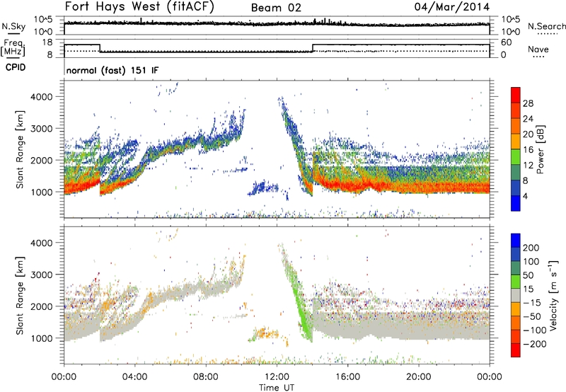Click the "2000" tick on the velocity panel
The width and height of the screenshot is (566, 392).
[41, 306]
